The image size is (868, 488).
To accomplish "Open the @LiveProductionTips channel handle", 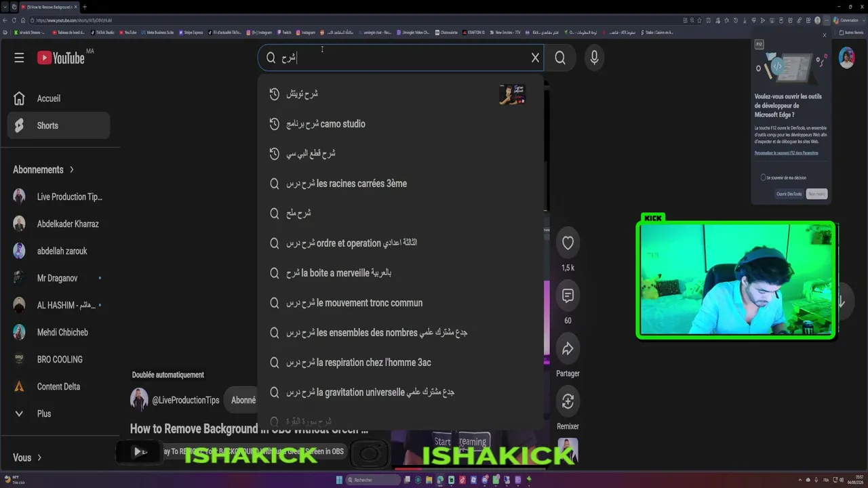I will pyautogui.click(x=186, y=401).
